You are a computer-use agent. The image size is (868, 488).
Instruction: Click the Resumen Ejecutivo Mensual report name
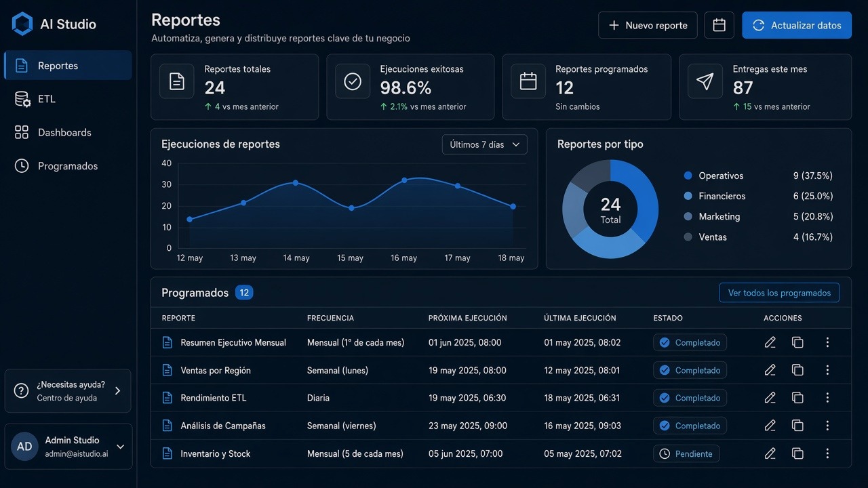click(x=233, y=342)
